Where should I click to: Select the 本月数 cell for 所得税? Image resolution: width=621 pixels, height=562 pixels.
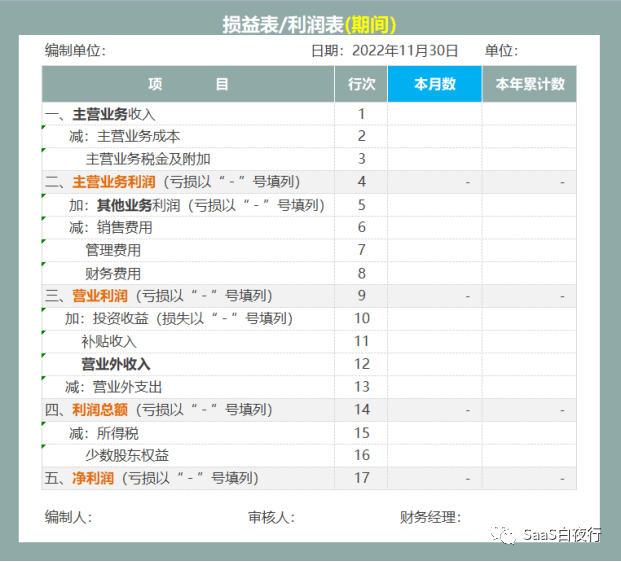pyautogui.click(x=434, y=433)
